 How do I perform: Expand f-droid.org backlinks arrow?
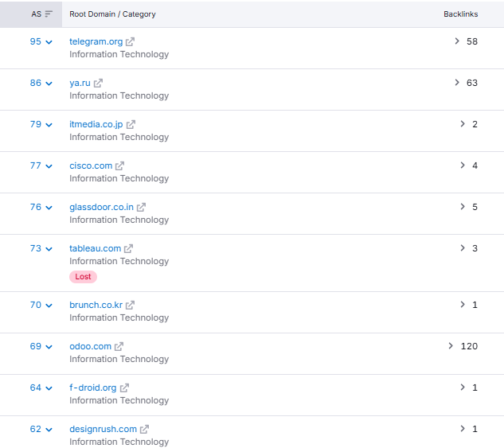tap(463, 388)
